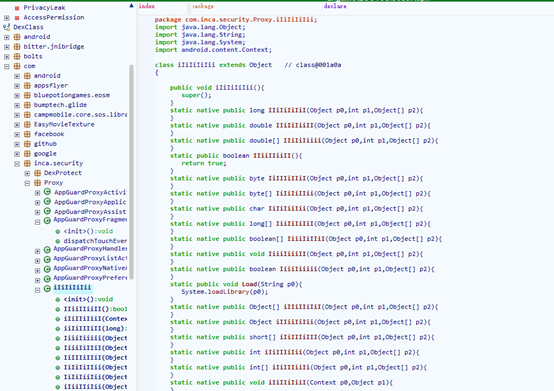Image resolution: width=554 pixels, height=391 pixels.
Task: Click the bluepotiongames.eosm package icon
Action: pyautogui.click(x=27, y=95)
